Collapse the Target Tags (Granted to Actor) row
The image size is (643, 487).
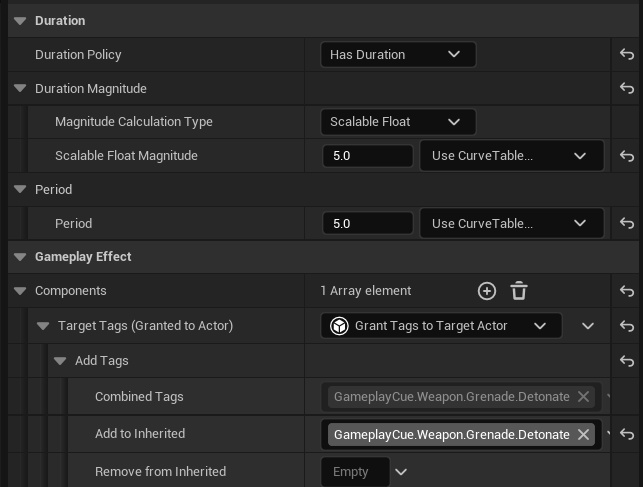tap(43, 326)
